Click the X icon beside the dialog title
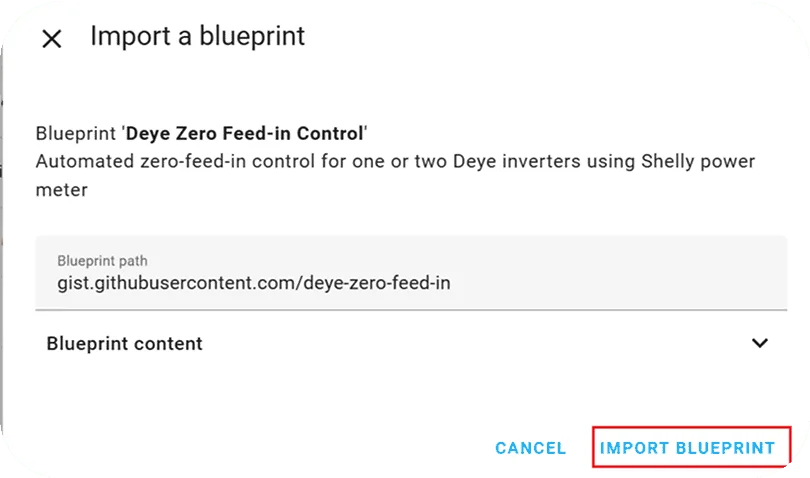The height and width of the screenshot is (478, 810). (x=51, y=39)
